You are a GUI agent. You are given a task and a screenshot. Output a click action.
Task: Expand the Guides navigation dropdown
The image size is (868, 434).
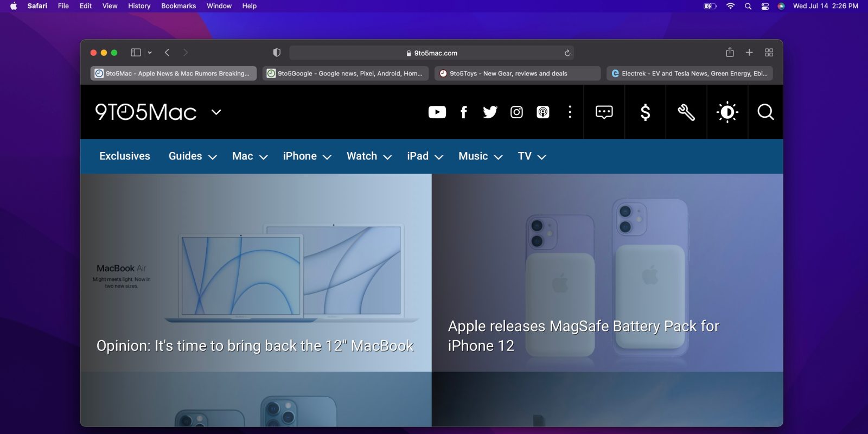(193, 156)
